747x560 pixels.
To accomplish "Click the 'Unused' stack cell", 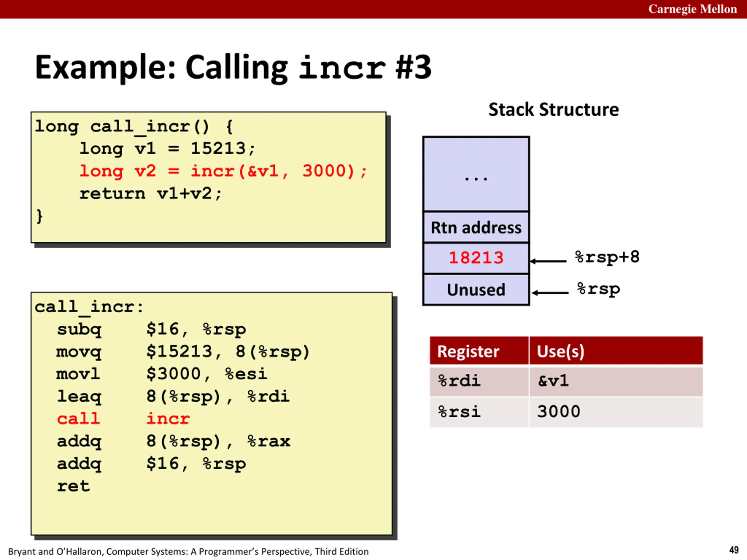I will 476,290.
